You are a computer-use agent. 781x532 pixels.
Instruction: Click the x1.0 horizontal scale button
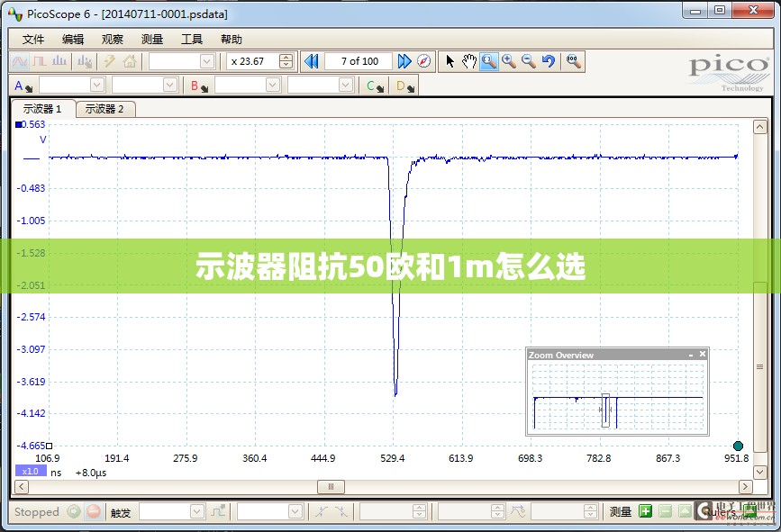pyautogui.click(x=31, y=472)
